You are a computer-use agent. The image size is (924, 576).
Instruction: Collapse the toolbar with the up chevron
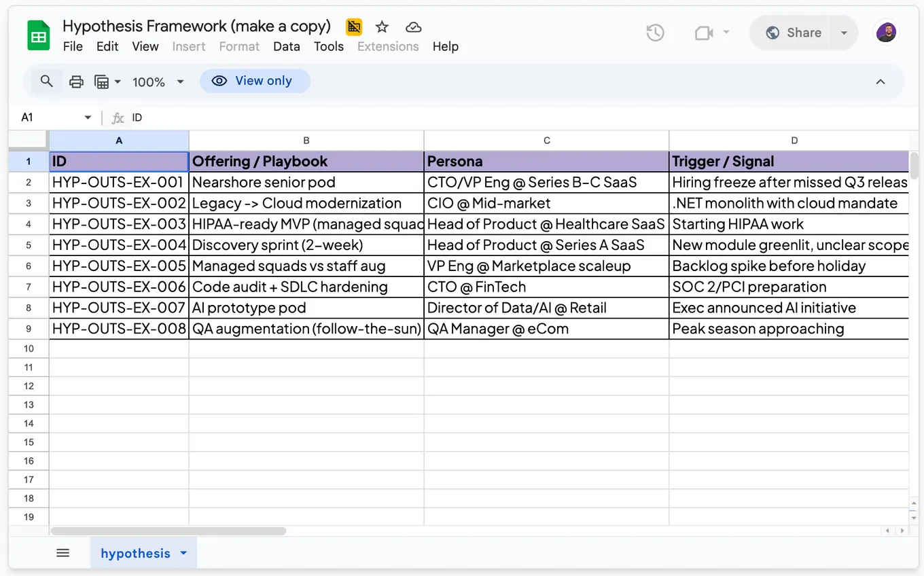tap(881, 82)
